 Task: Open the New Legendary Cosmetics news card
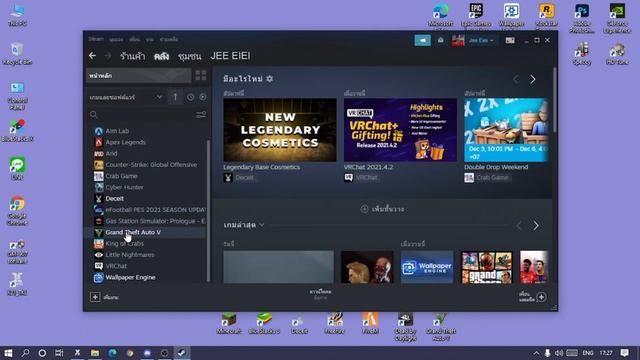pos(280,130)
